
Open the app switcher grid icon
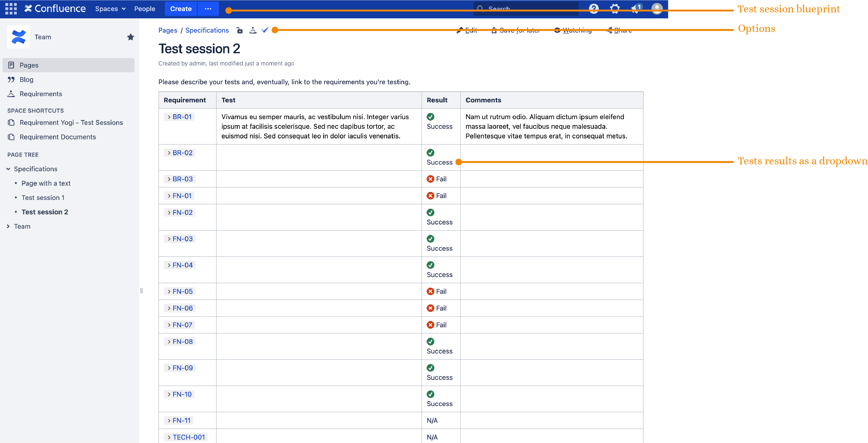point(11,9)
